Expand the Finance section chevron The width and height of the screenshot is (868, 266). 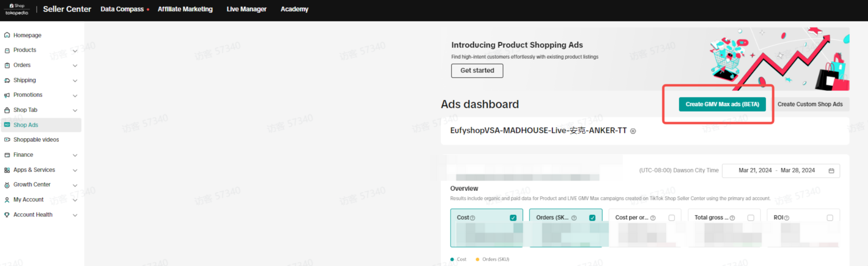click(75, 155)
